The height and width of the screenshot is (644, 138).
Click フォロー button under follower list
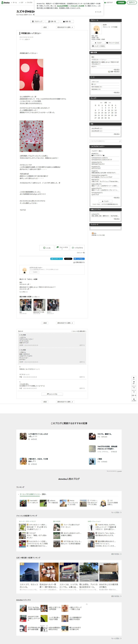105,201
